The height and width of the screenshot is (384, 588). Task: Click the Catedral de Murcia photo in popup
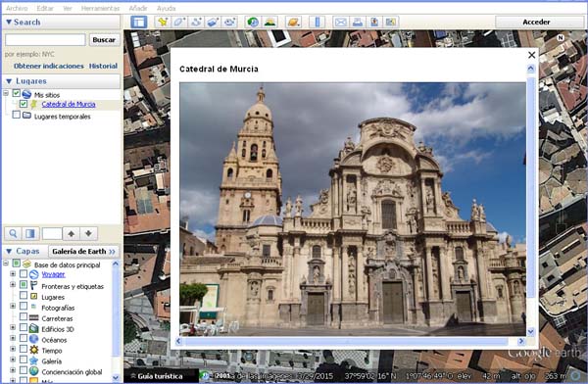pyautogui.click(x=353, y=209)
